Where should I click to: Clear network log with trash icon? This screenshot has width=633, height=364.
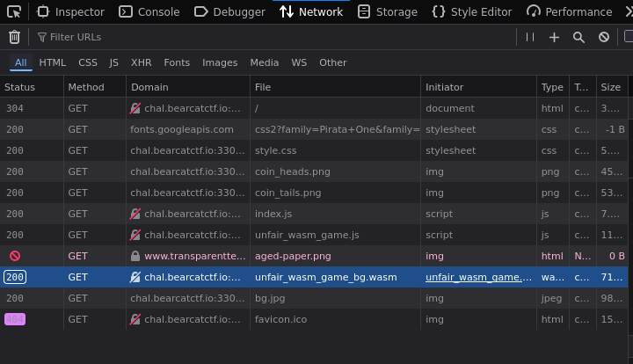point(15,37)
